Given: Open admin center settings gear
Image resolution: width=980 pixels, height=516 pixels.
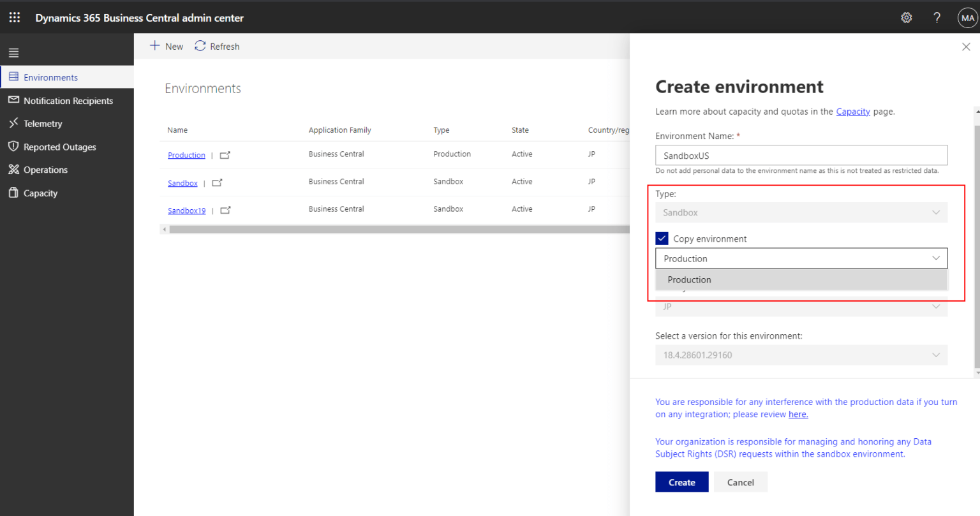Looking at the screenshot, I should coord(907,17).
